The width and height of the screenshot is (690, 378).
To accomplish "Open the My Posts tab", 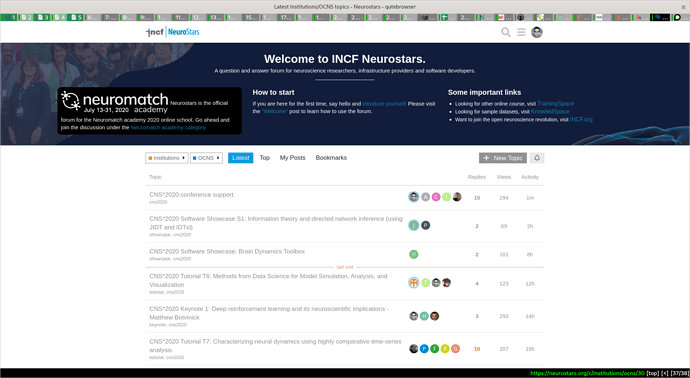I will click(293, 158).
